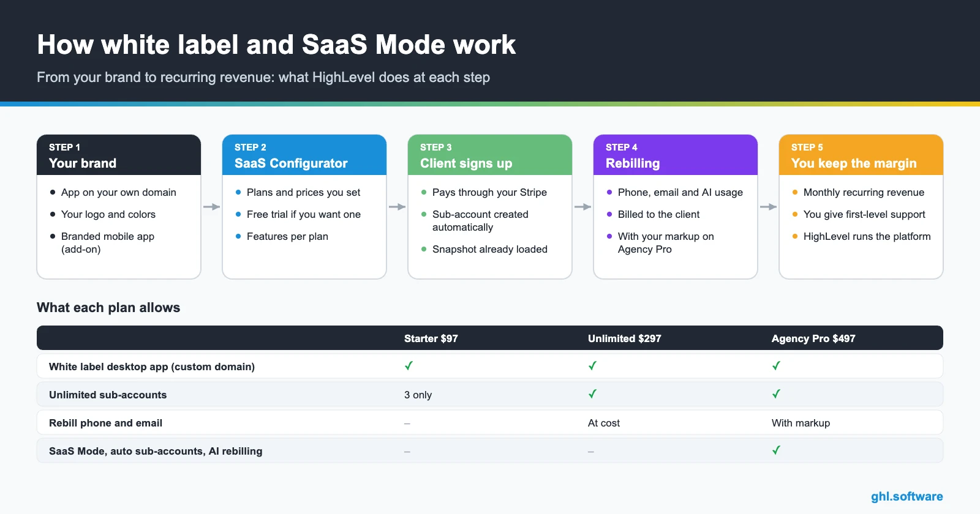
Task: Click the 'Starter $97' column header
Action: (431, 338)
